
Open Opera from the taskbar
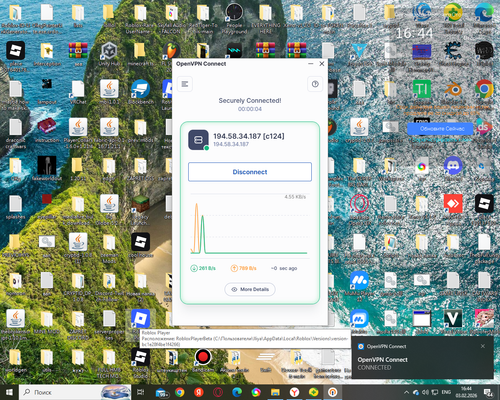pyautogui.click(x=218, y=392)
